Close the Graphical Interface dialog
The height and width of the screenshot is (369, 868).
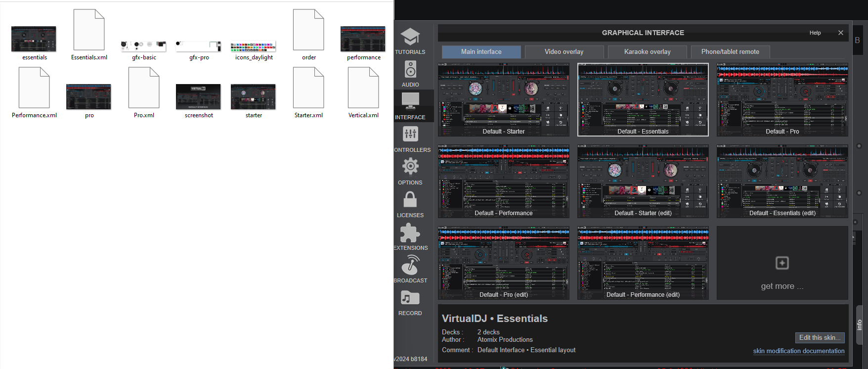tap(841, 33)
